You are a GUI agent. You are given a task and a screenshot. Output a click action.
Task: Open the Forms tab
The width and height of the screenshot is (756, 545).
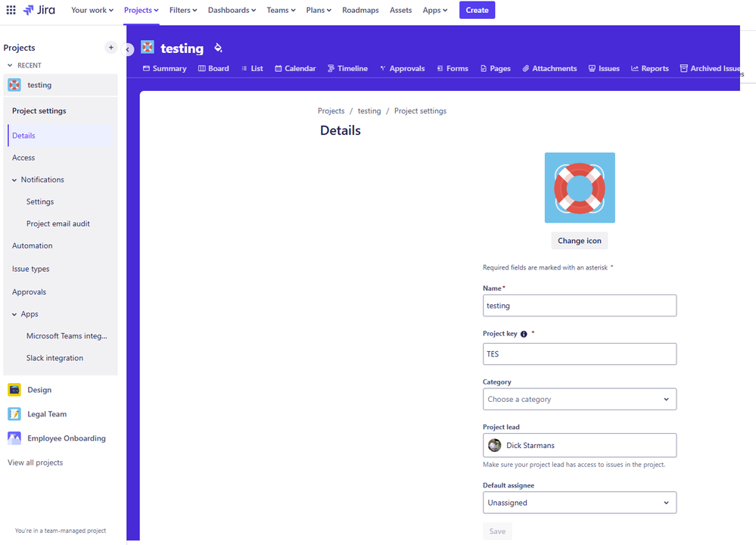453,68
